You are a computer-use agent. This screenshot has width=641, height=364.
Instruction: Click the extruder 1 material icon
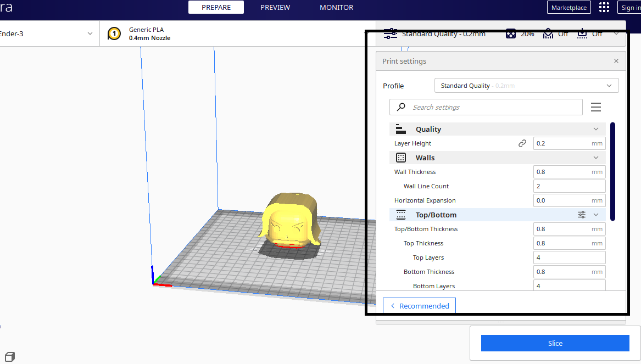pos(114,33)
